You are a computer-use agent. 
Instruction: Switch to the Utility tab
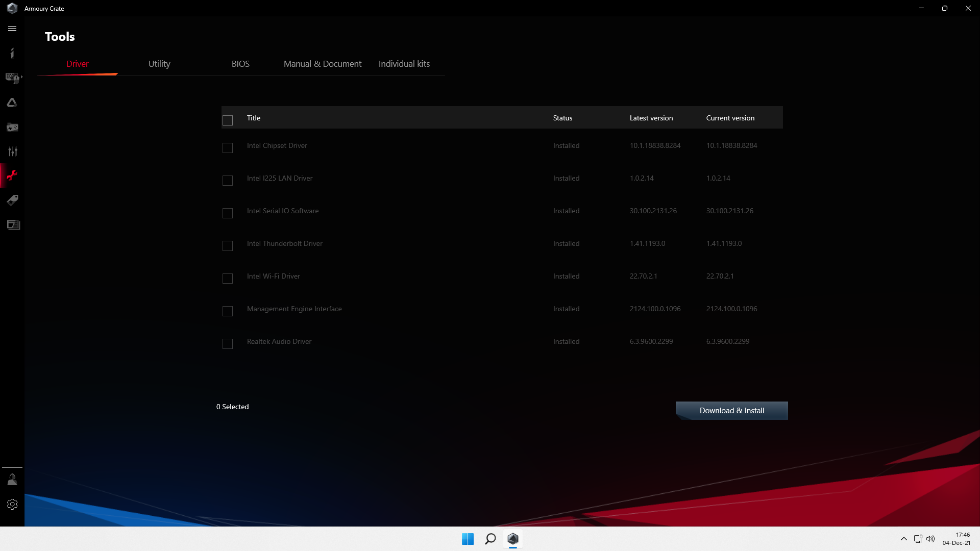click(x=159, y=64)
